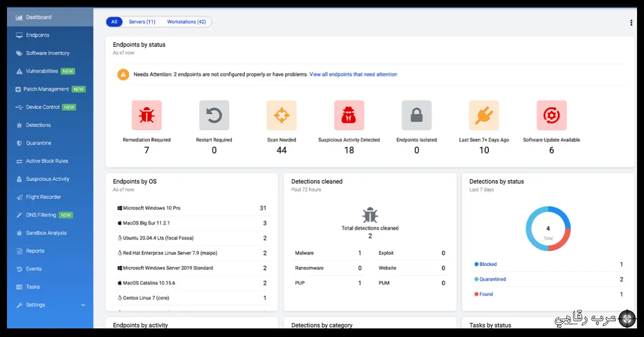
Task: Click the Ransomware count row
Action: [328, 268]
